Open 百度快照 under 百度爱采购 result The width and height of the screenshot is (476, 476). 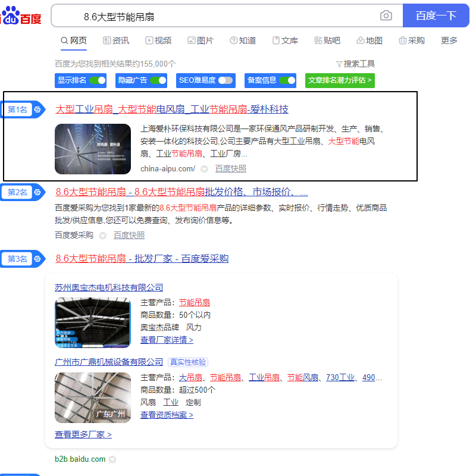pos(129,235)
